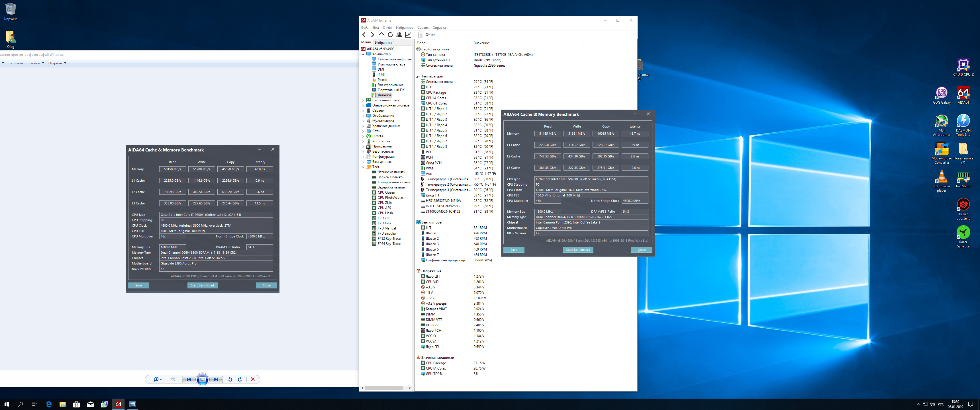The height and width of the screenshot is (410, 980).
Task: Open the Сервис menu in AIDA64
Action: (423, 27)
